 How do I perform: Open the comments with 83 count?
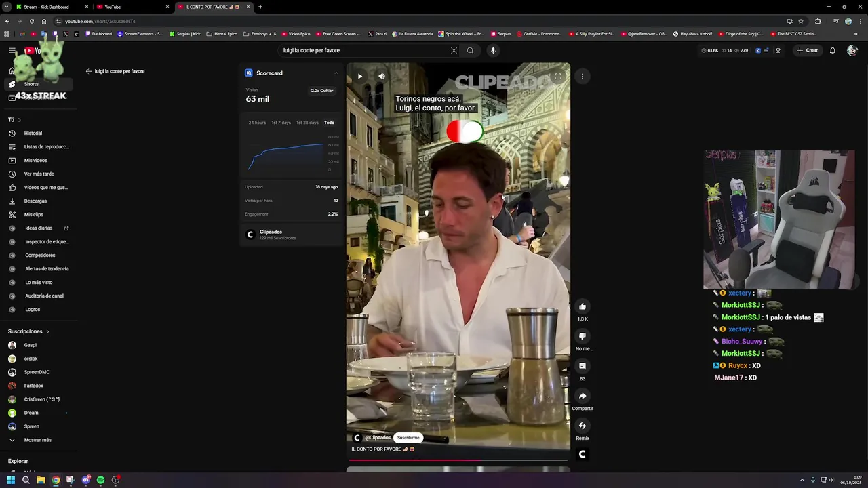583,366
